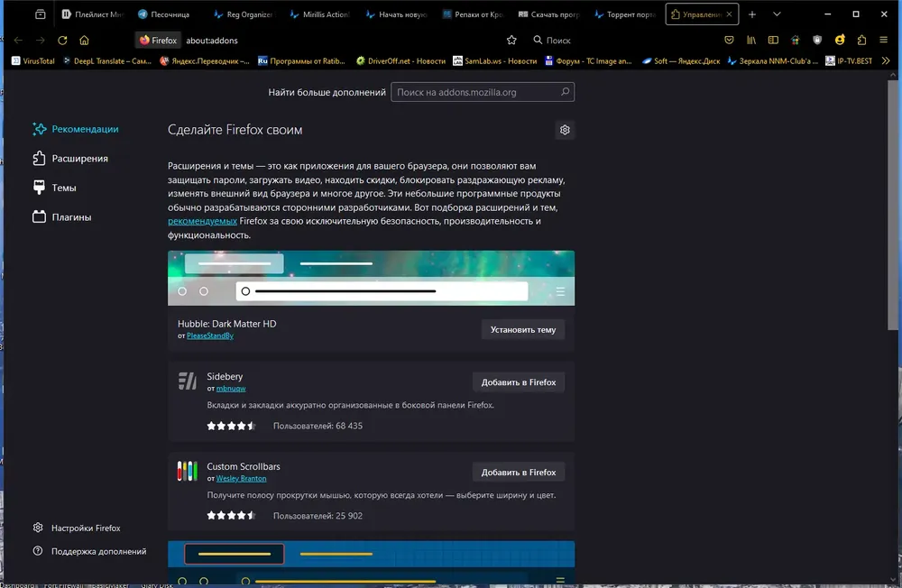
Task: Open Firefox View tab list icon
Action: [41, 14]
